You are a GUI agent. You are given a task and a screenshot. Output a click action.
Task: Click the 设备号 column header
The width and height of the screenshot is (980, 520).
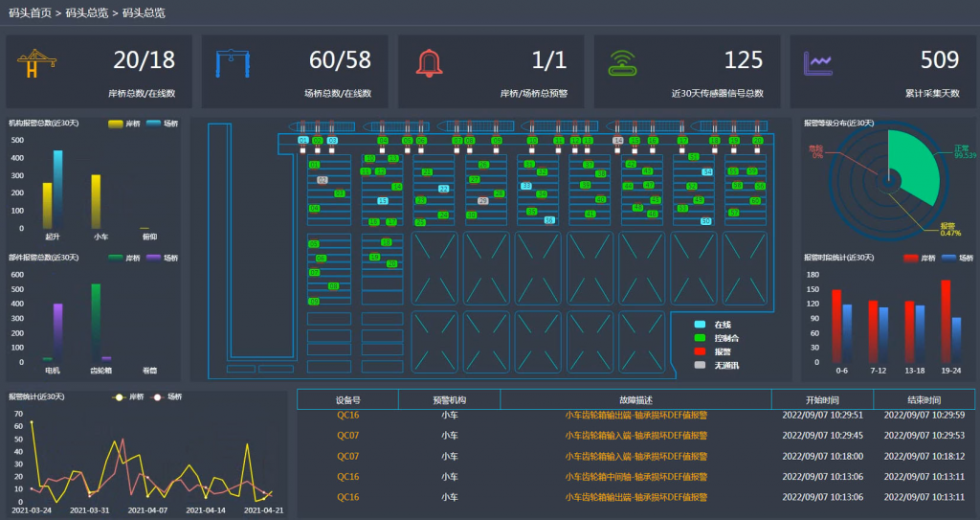[x=347, y=400]
